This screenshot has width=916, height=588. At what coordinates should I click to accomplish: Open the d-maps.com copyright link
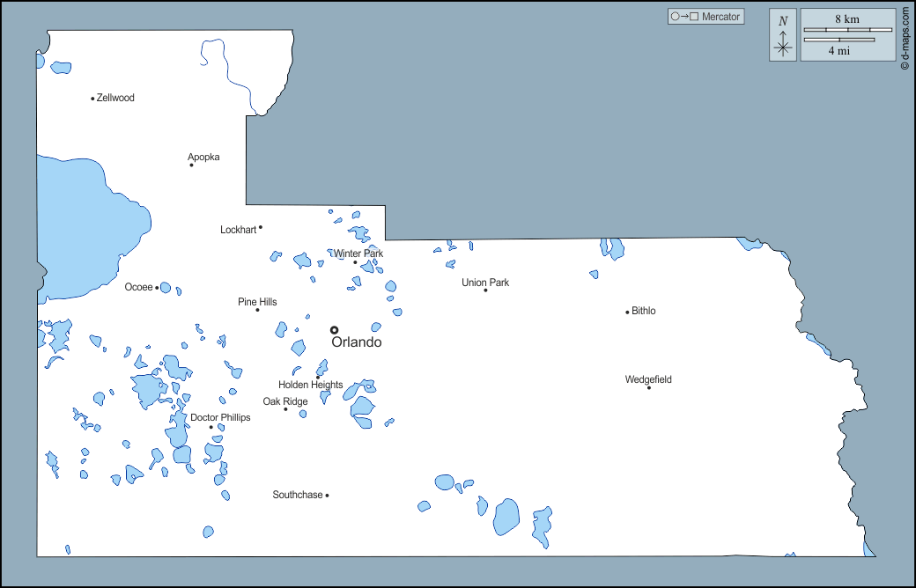(x=905, y=37)
